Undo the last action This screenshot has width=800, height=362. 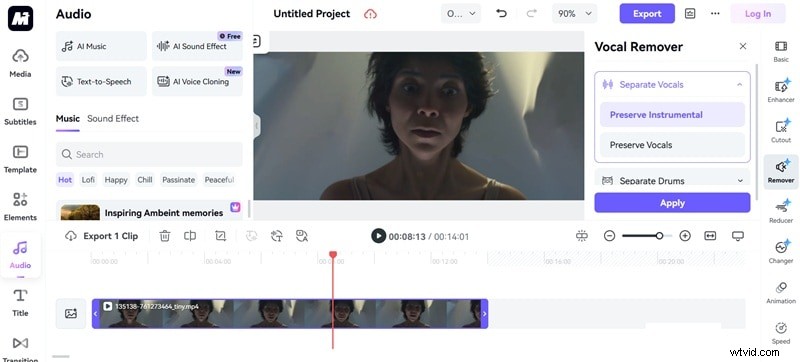[502, 14]
